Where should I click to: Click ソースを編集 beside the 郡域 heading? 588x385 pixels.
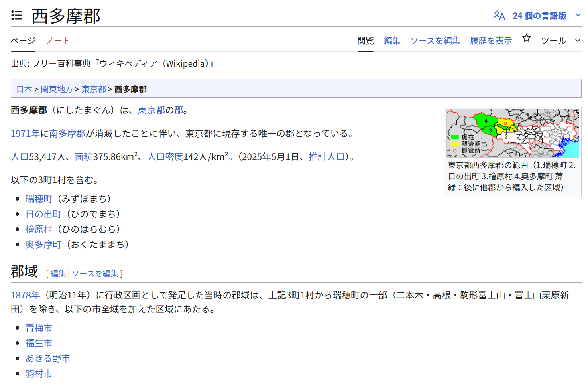(95, 274)
